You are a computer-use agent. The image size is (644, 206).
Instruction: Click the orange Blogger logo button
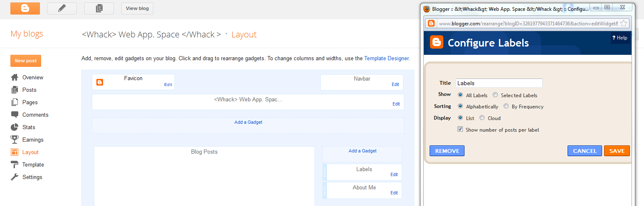click(x=25, y=8)
